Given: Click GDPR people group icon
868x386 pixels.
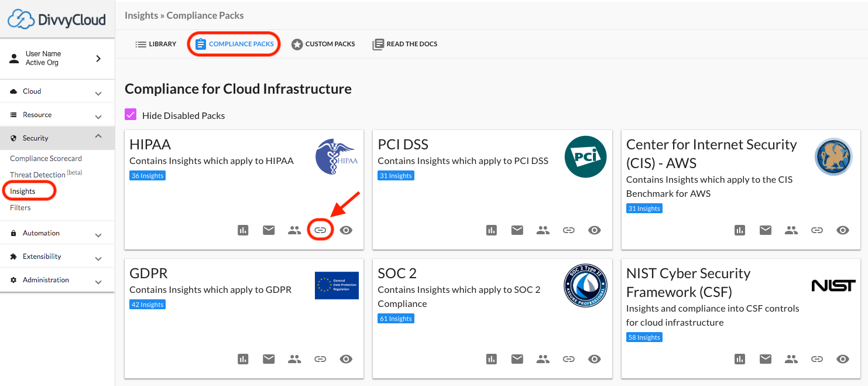Looking at the screenshot, I should (x=294, y=359).
